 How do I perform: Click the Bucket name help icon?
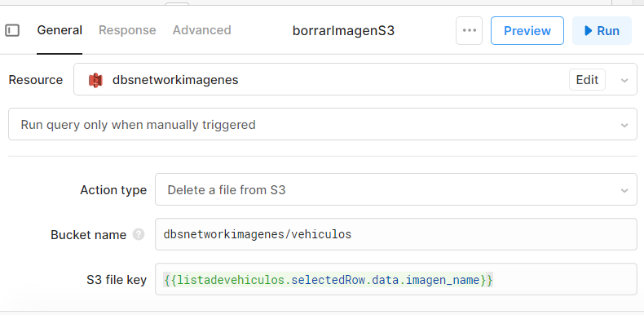pos(139,235)
